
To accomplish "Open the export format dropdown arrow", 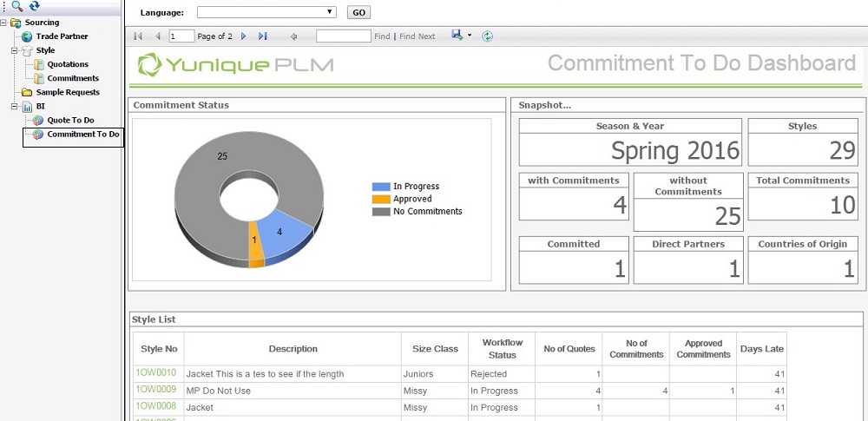I will (x=470, y=36).
